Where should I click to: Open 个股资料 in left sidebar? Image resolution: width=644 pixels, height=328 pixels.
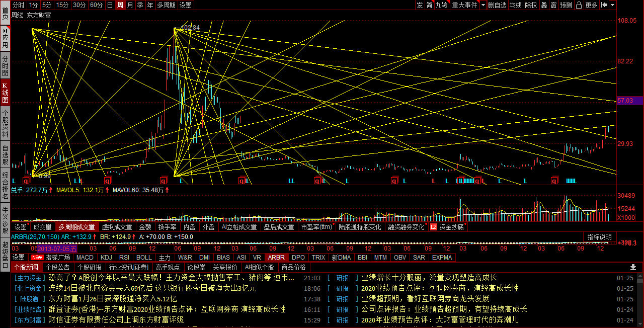point(5,123)
